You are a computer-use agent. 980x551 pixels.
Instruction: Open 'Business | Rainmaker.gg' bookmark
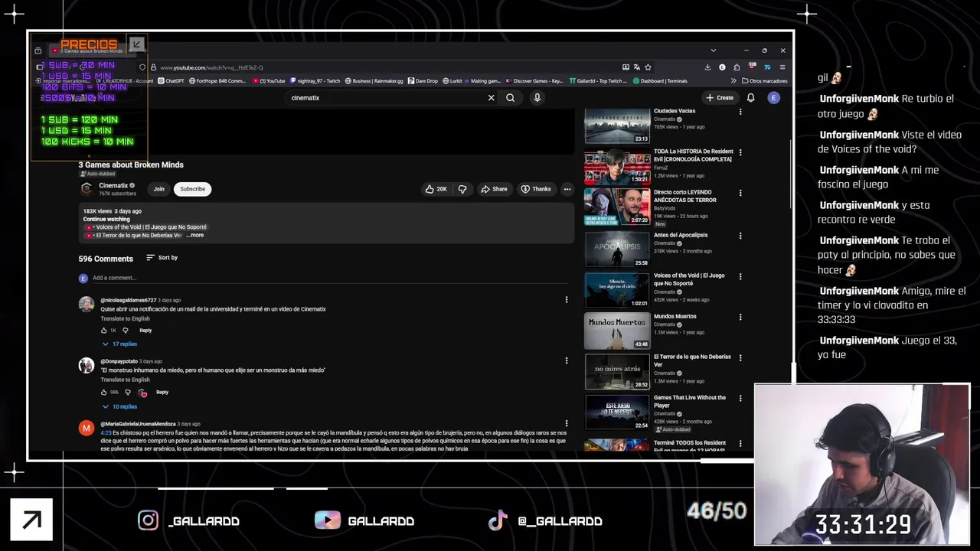click(374, 81)
